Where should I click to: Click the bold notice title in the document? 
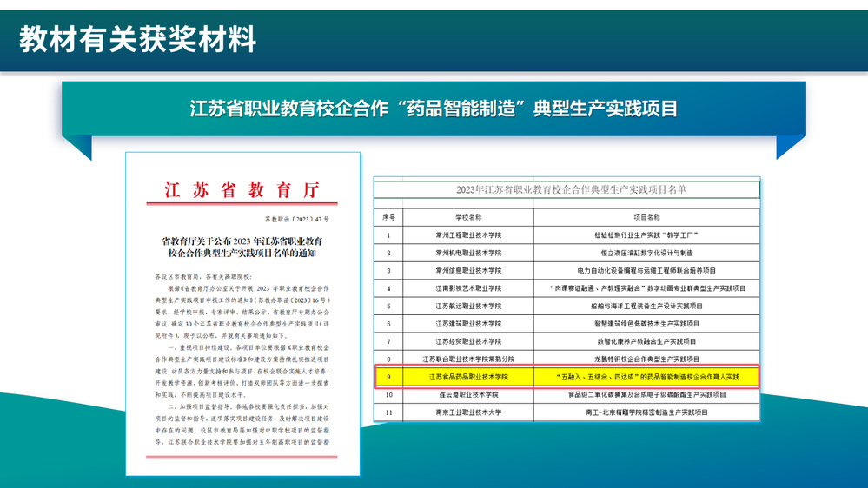coord(242,247)
